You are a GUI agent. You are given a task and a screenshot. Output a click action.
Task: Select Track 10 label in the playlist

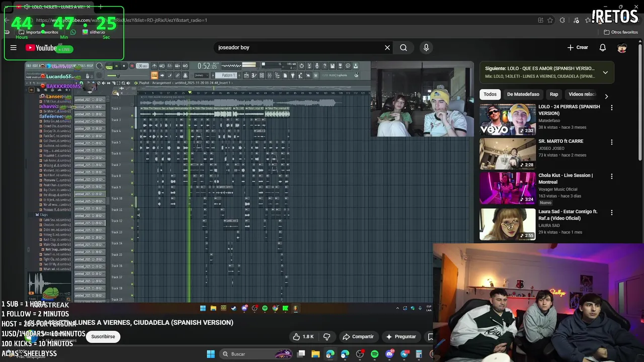(x=117, y=198)
